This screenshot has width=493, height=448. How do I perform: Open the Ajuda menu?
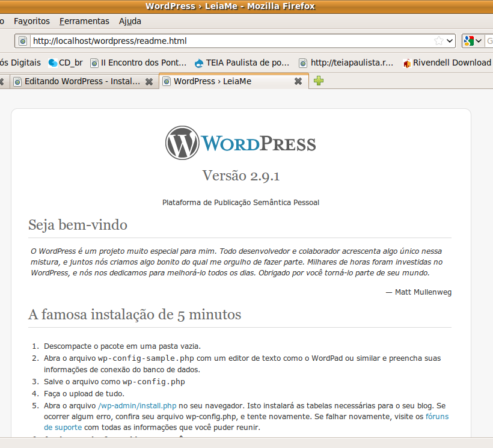coord(130,21)
